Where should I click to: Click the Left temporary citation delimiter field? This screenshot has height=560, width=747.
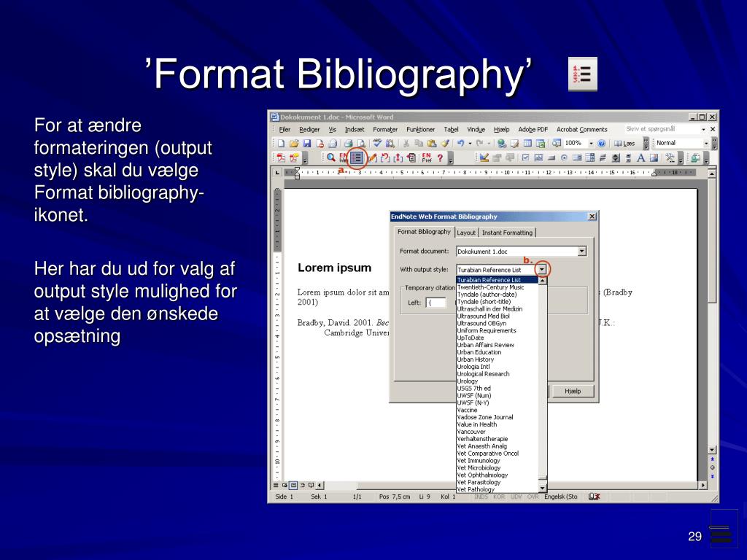436,303
